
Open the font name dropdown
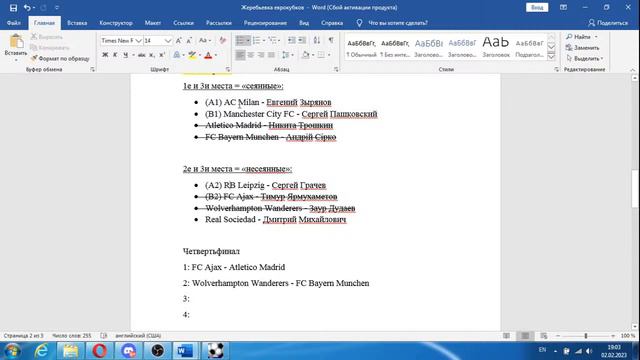[138, 40]
